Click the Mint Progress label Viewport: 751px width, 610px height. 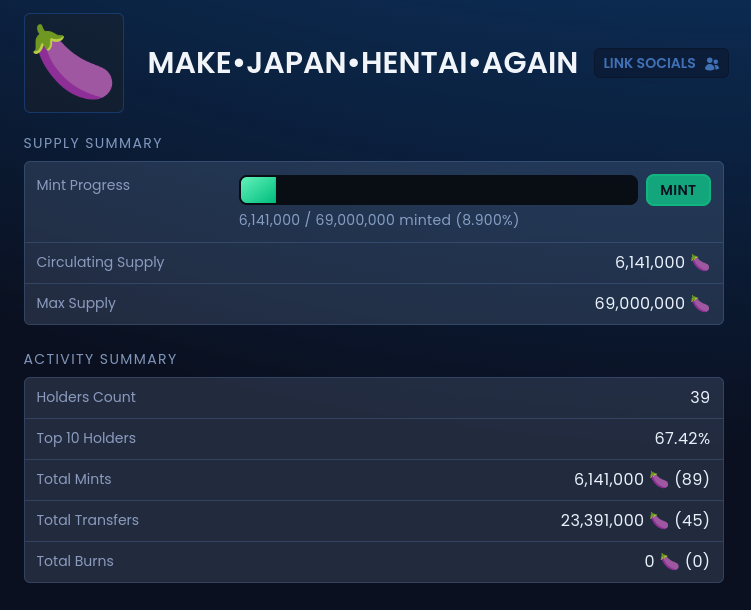click(83, 185)
